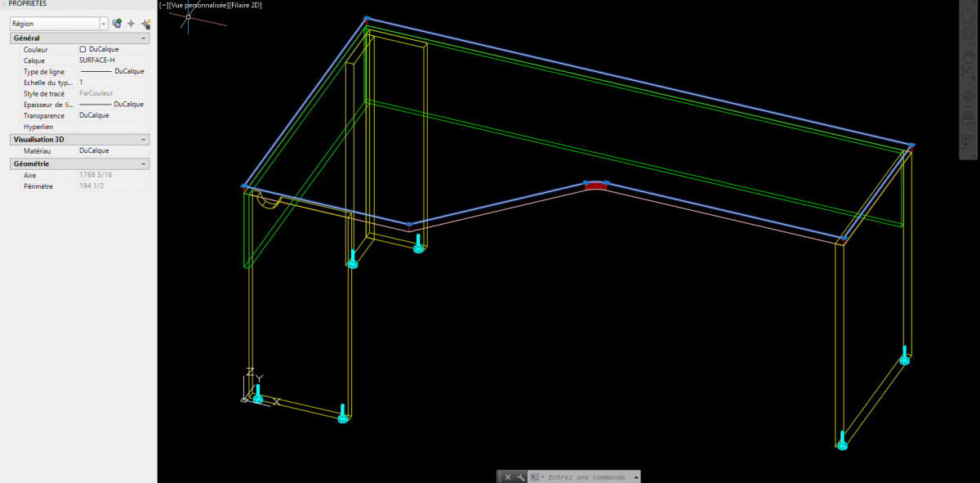Click the Quick Select icon
The height and width of the screenshot is (483, 980).
[145, 24]
